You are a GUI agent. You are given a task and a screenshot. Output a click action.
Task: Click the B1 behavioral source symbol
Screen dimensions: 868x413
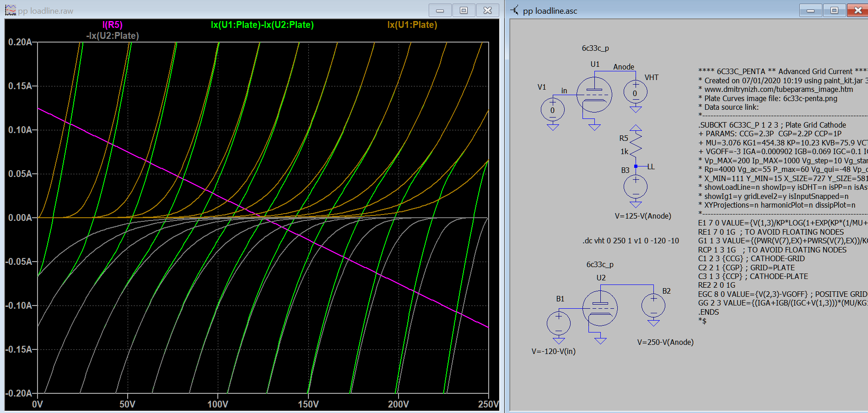[x=559, y=323]
